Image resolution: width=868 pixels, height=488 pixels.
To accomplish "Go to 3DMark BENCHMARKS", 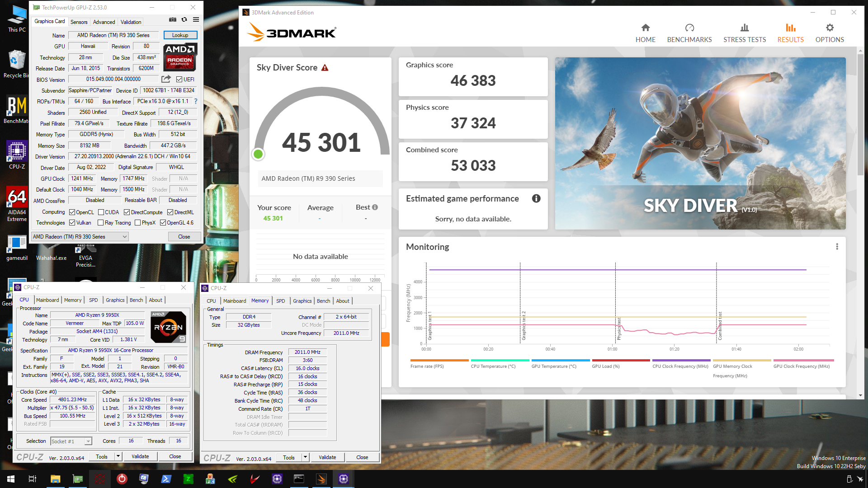I will [689, 33].
